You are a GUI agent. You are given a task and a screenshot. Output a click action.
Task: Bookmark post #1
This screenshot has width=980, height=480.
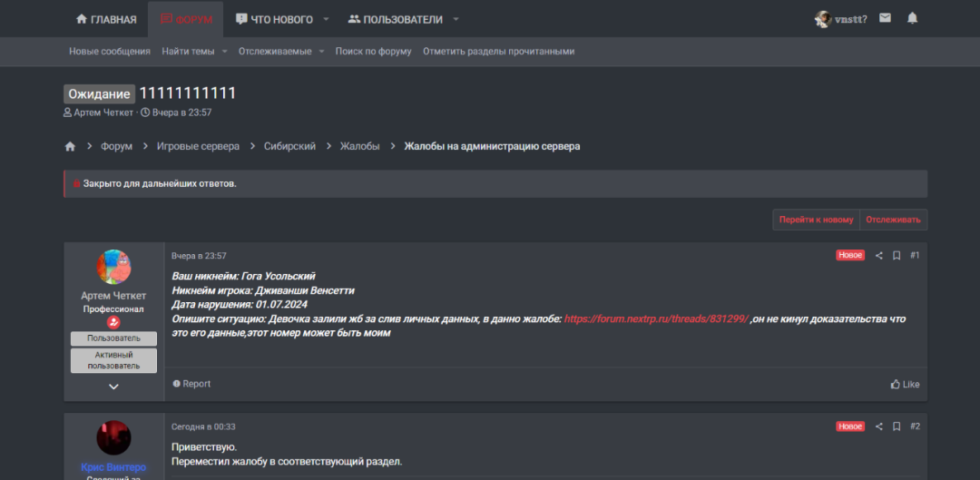click(x=897, y=256)
